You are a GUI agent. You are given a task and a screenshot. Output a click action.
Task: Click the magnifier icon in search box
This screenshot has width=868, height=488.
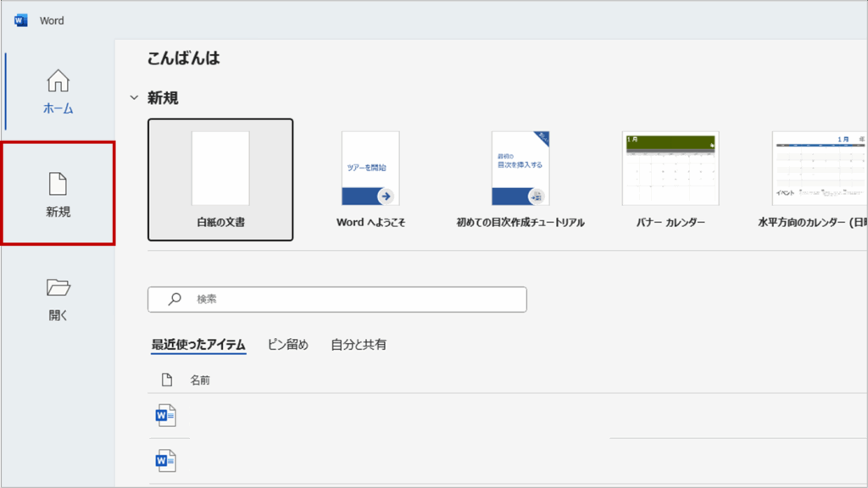point(175,299)
